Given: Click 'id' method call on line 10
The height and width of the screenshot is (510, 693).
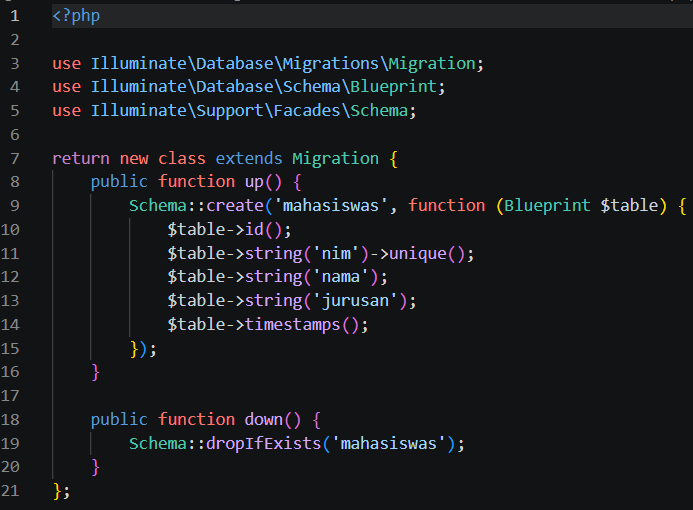Looking at the screenshot, I should coord(254,229).
